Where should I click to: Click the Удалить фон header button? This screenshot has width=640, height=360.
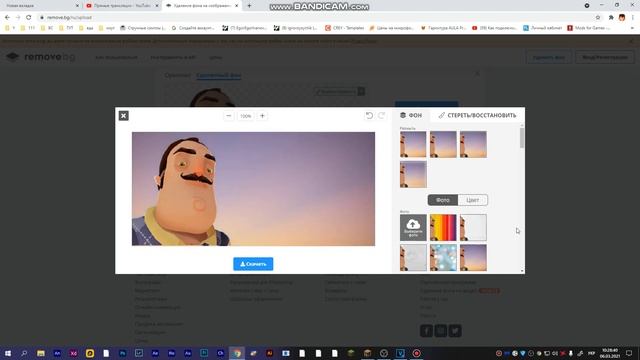point(549,57)
